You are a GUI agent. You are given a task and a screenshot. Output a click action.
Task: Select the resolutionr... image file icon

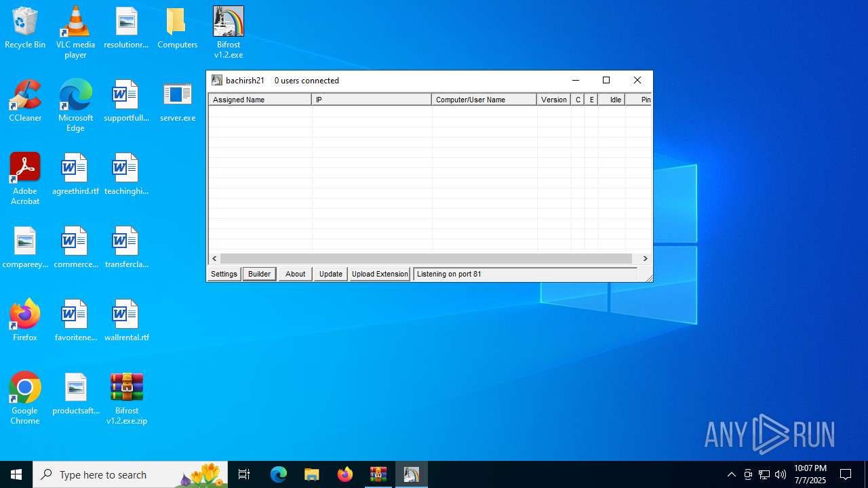click(126, 28)
